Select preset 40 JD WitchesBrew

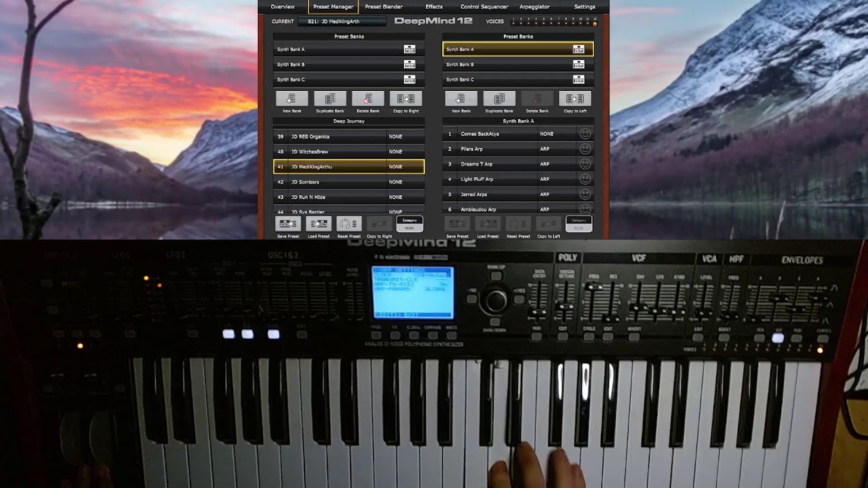[349, 151]
